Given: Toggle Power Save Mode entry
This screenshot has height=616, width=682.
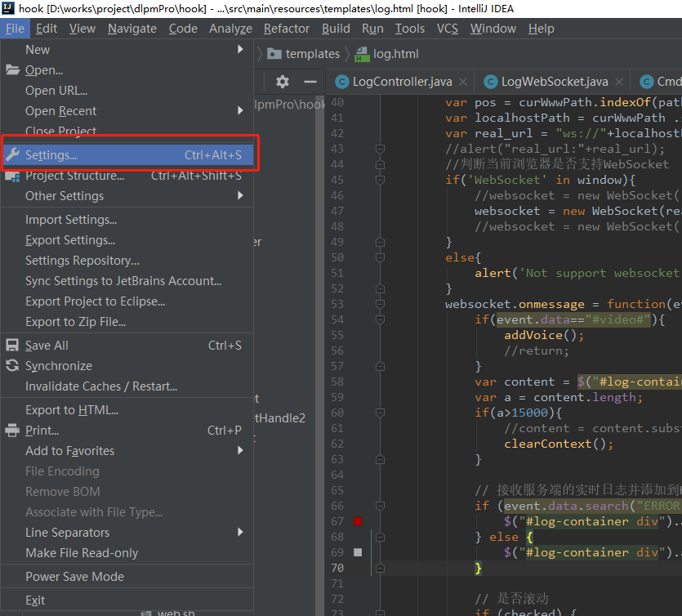Looking at the screenshot, I should click(127, 577).
